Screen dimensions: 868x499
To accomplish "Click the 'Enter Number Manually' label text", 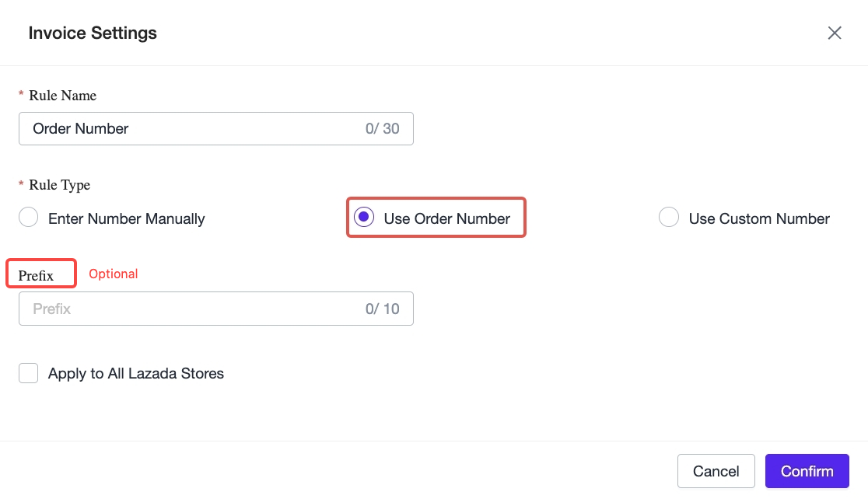I will [x=127, y=219].
